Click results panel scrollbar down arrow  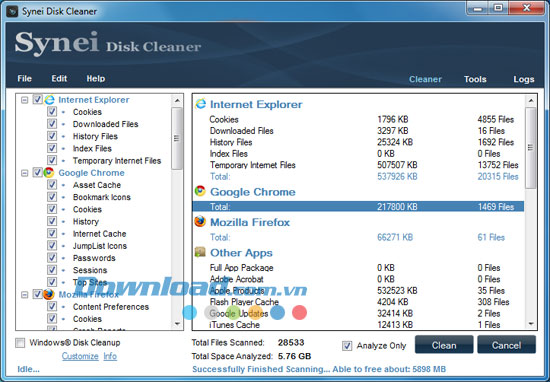(x=531, y=324)
